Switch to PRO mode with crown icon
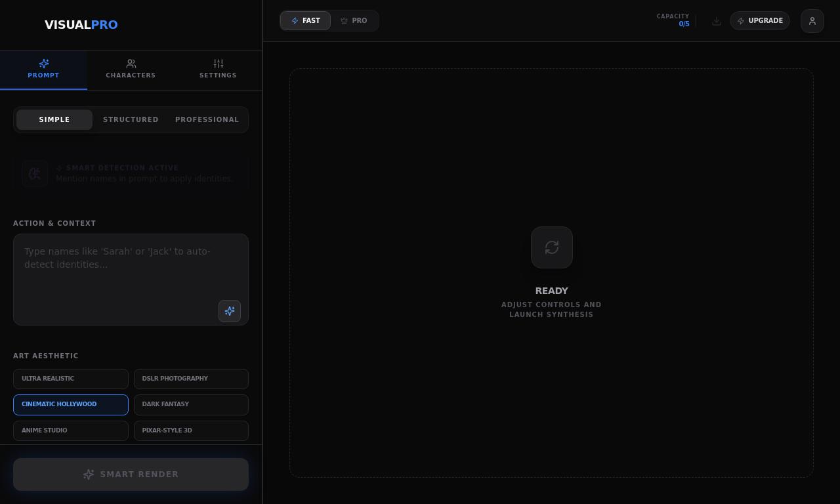The width and height of the screenshot is (840, 504). 354,21
